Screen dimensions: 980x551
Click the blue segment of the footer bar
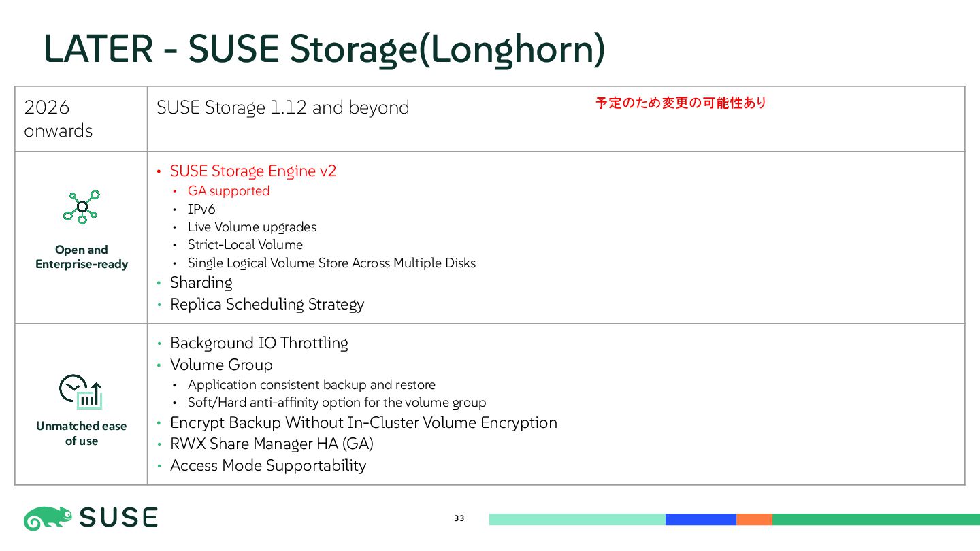[700, 520]
